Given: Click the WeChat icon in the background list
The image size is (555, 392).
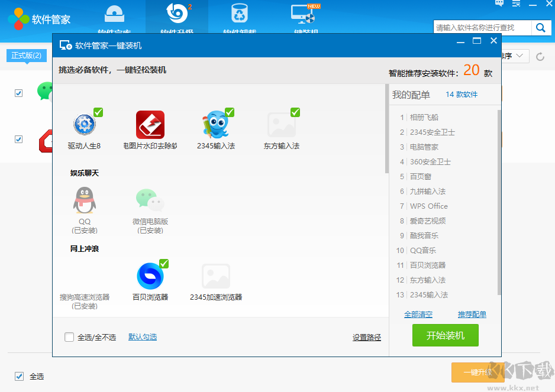Looking at the screenshot, I should tap(45, 91).
